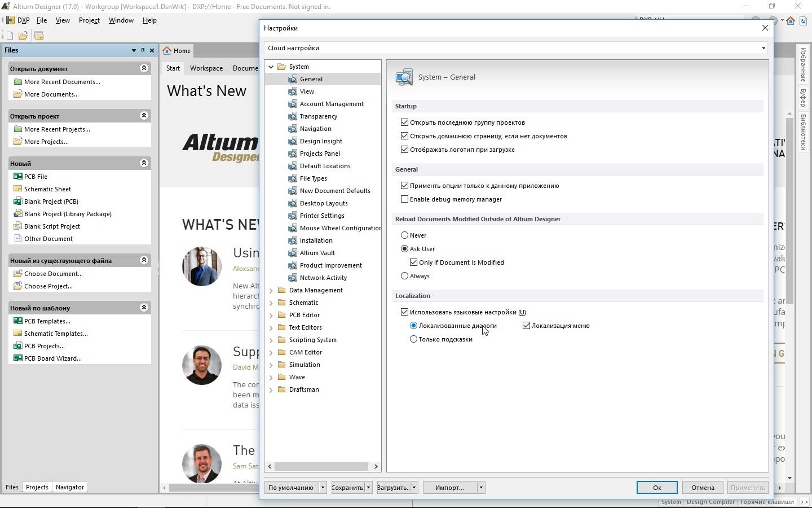Click the Choose Document folder icon
Screen dimensions: 812x508
(17, 274)
